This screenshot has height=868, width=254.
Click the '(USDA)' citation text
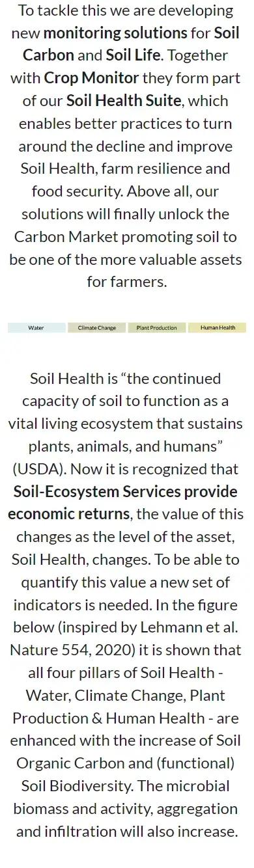click(x=35, y=468)
